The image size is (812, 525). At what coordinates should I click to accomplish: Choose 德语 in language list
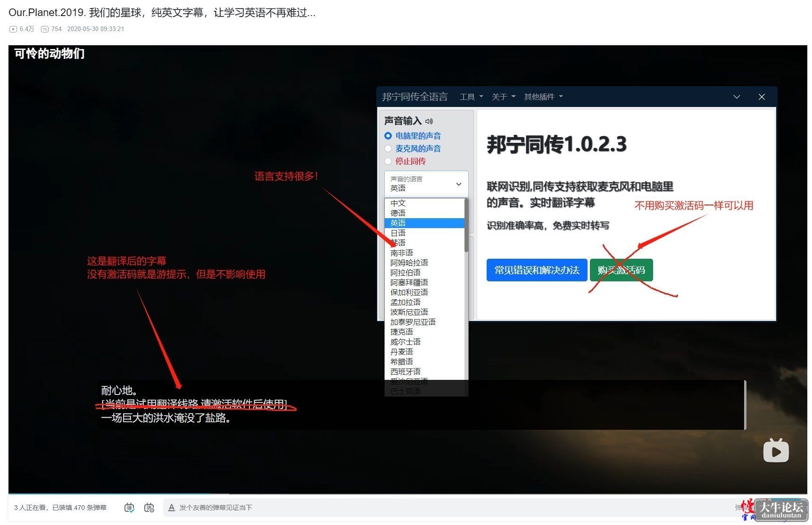tap(424, 213)
